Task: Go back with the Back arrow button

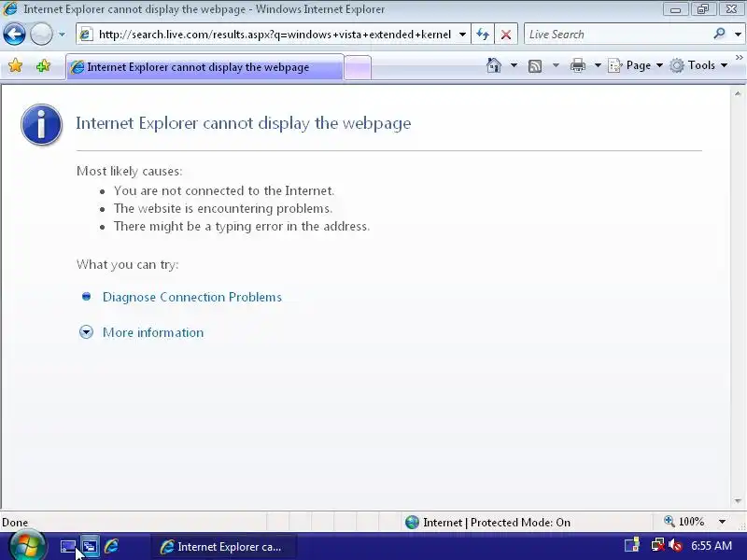Action: tap(14, 35)
